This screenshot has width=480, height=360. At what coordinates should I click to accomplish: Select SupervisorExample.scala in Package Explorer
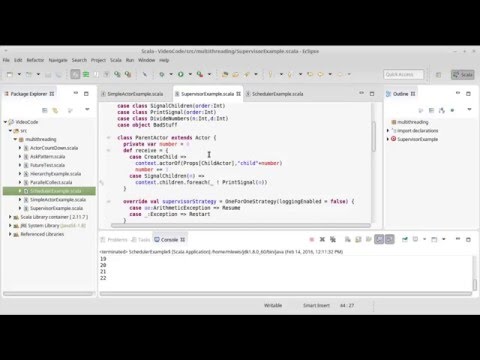tap(56, 208)
